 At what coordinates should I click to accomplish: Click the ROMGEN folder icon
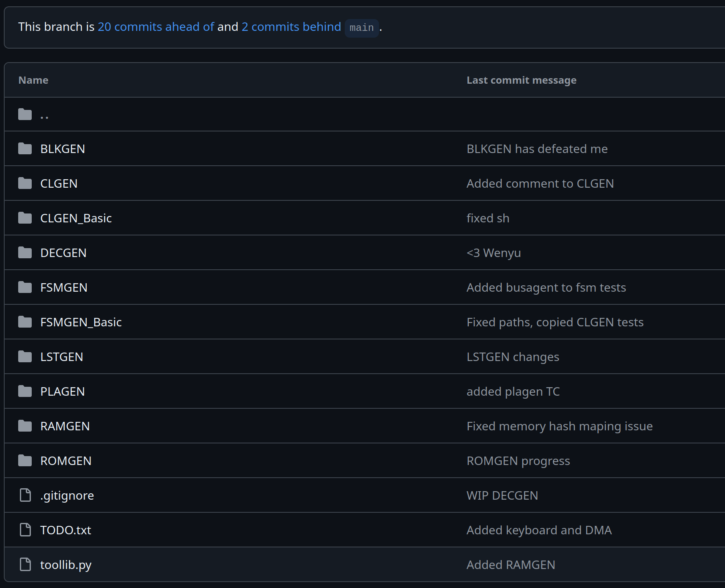[x=25, y=461]
